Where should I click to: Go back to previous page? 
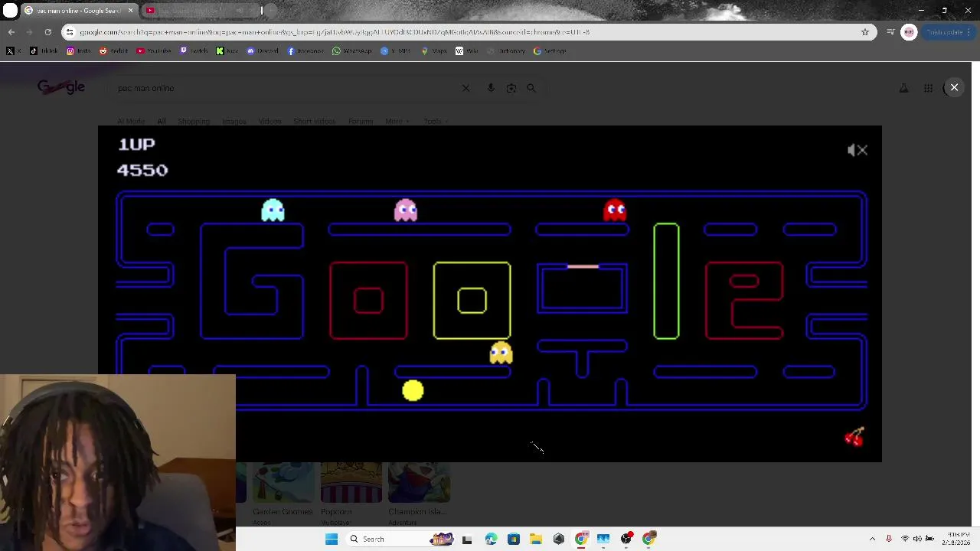click(x=11, y=32)
